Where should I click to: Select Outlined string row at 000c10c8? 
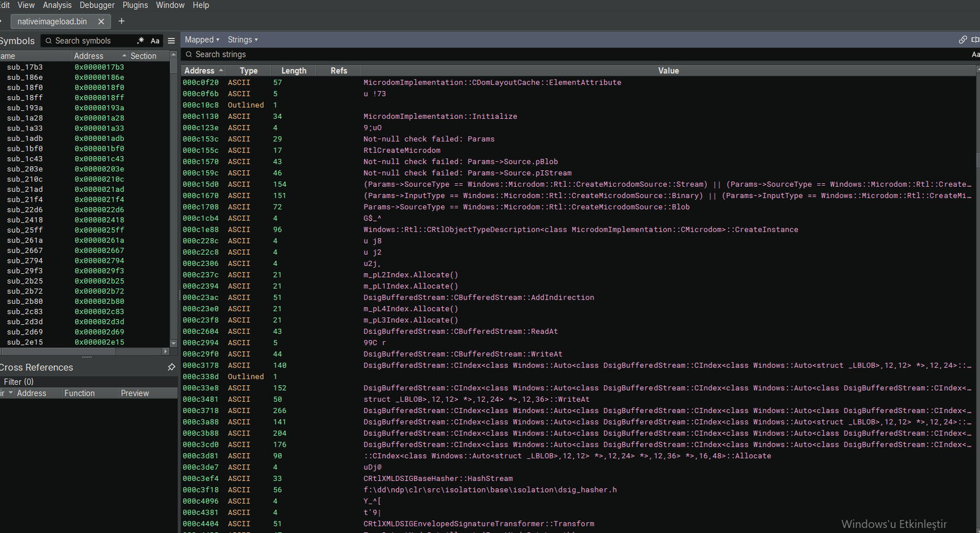(x=578, y=105)
